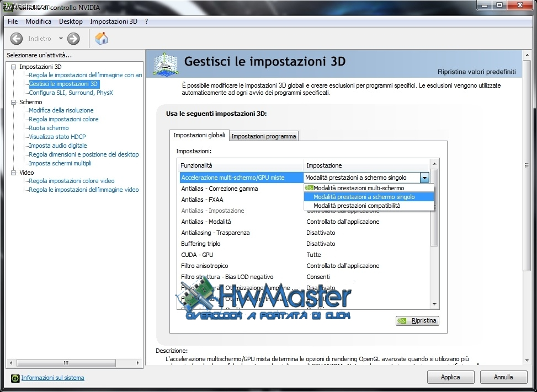537x392 pixels.
Task: Toggle the multi-schermo setting dropdown arrow
Action: tap(424, 178)
